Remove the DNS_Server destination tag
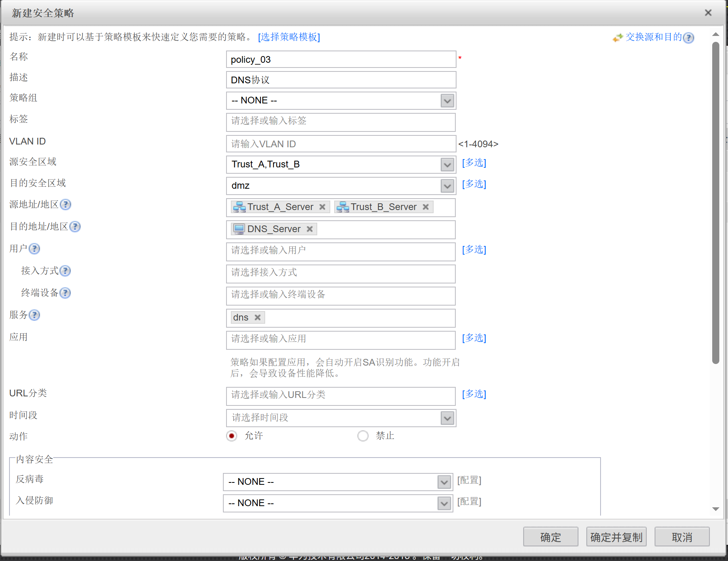Screen dimensions: 728x561 (x=310, y=229)
